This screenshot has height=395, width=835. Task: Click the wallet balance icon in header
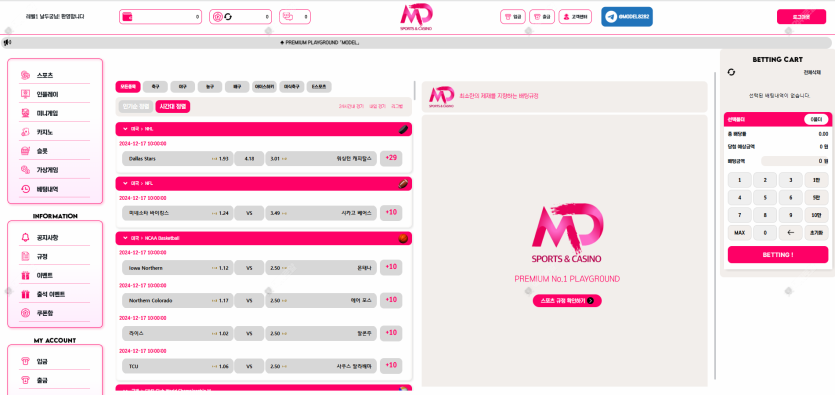pos(127,17)
